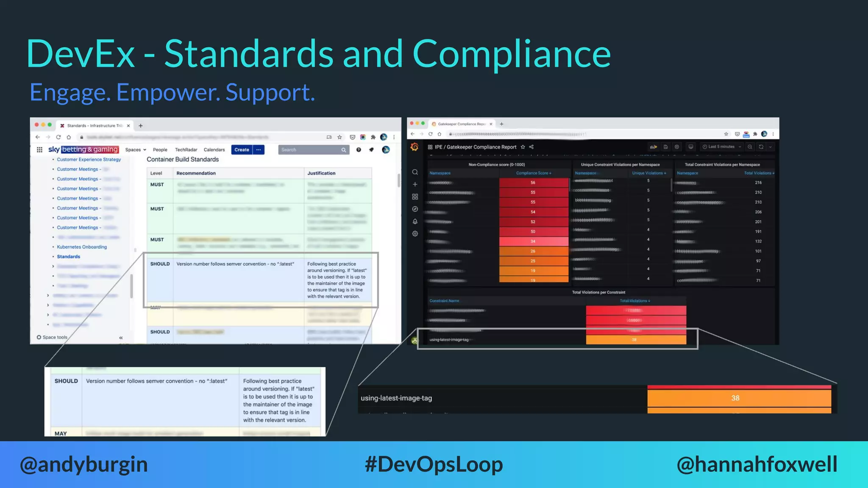This screenshot has width=868, height=488.
Task: Bookmark the Standards page with browser star
Action: pos(339,137)
